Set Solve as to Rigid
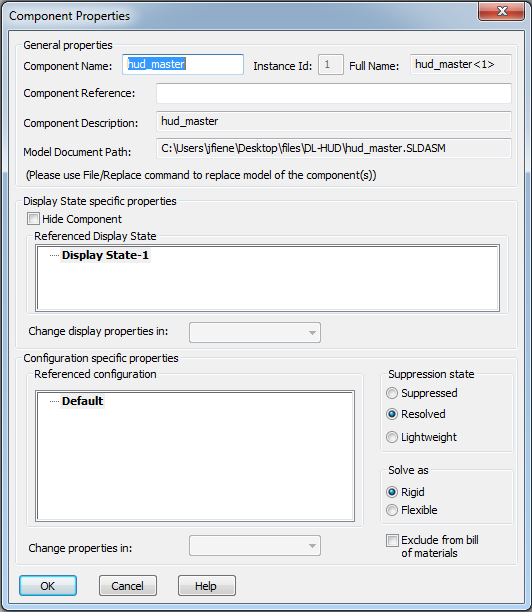The image size is (532, 612). (392, 492)
